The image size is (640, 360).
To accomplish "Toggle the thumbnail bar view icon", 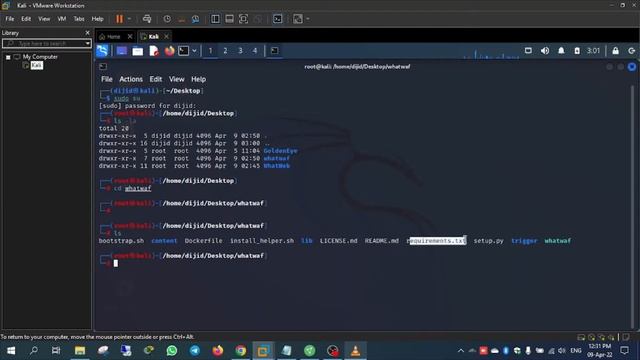I will (x=229, y=19).
